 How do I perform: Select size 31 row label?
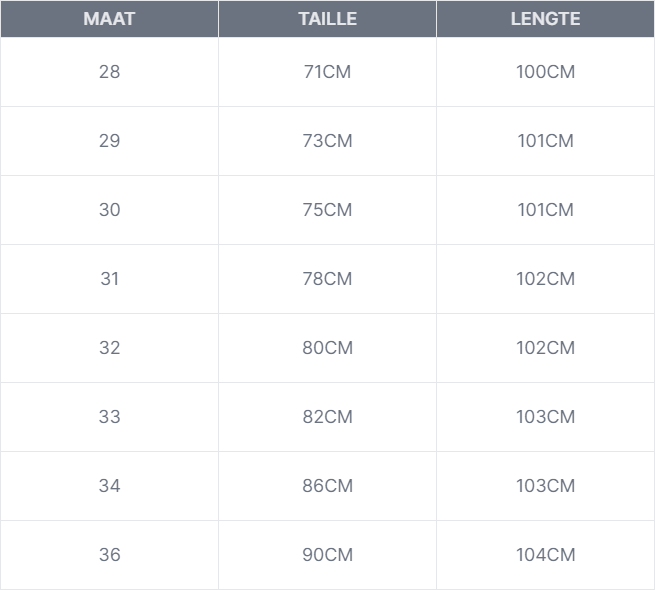pos(109,279)
